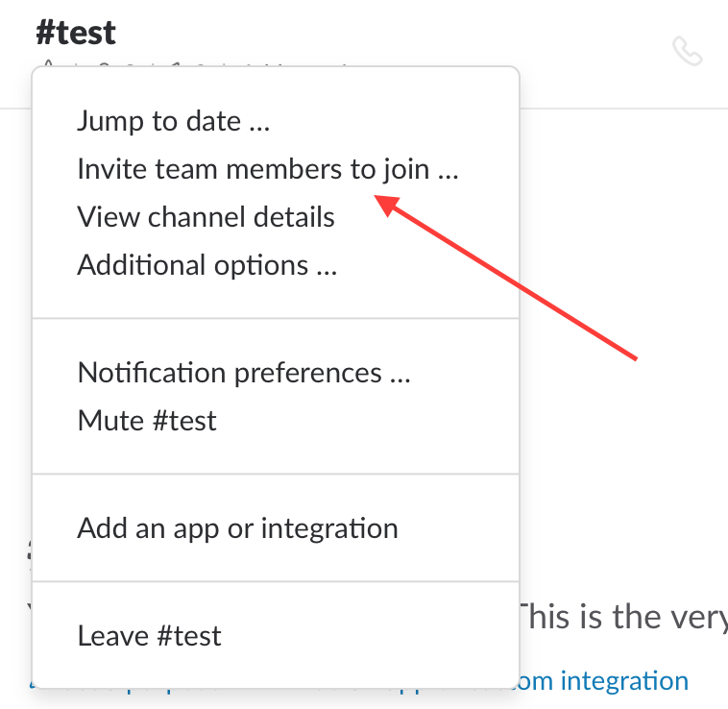Open Notification preferences dialog
The width and height of the screenshot is (728, 709).
pyautogui.click(x=244, y=373)
